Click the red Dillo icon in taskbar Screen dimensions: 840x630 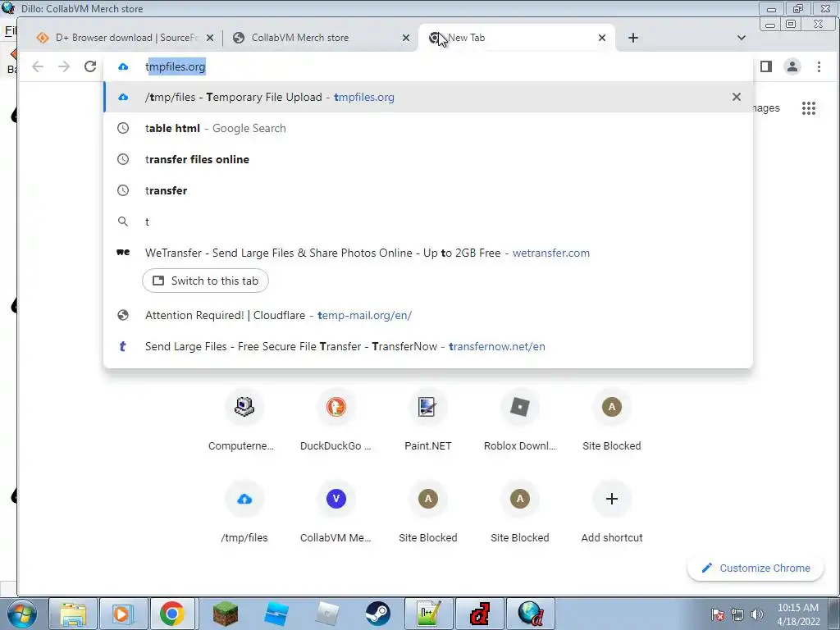[x=479, y=614]
